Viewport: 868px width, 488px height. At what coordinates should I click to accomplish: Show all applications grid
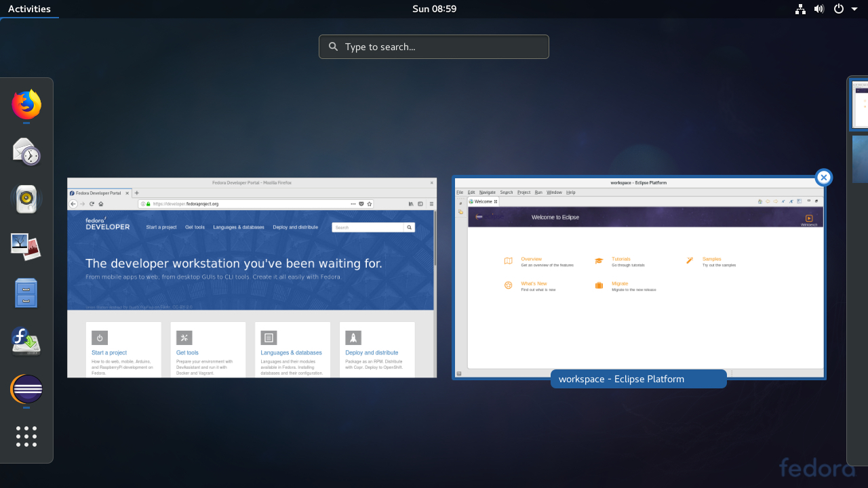[x=26, y=436]
